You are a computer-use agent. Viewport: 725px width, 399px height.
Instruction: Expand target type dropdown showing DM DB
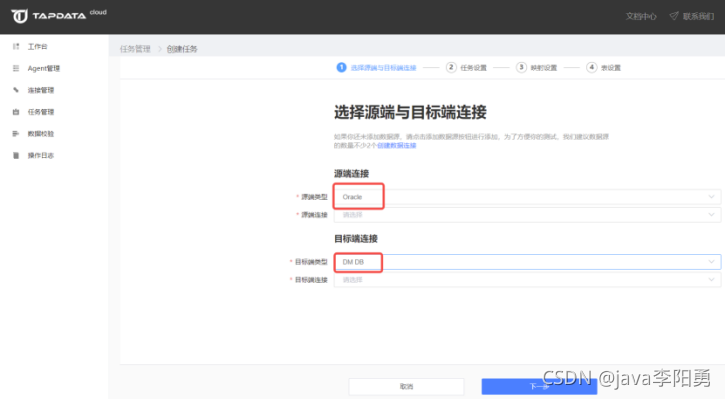[527, 262]
